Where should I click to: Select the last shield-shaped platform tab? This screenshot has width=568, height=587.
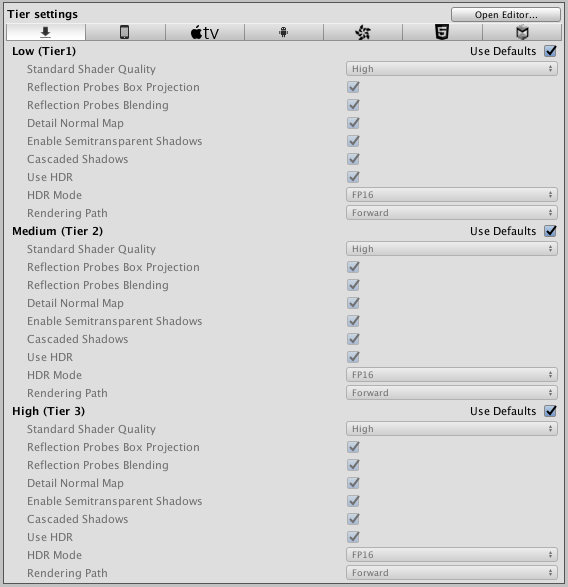pyautogui.click(x=522, y=33)
